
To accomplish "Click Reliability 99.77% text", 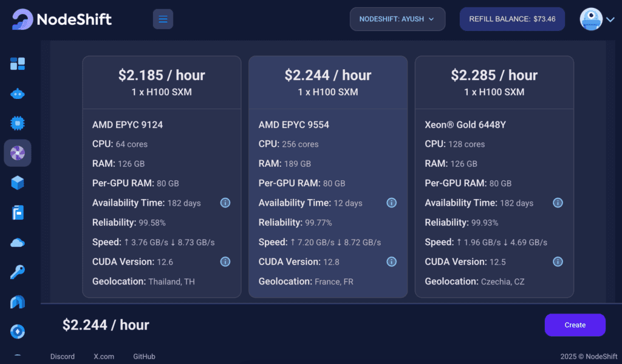I will pos(295,223).
